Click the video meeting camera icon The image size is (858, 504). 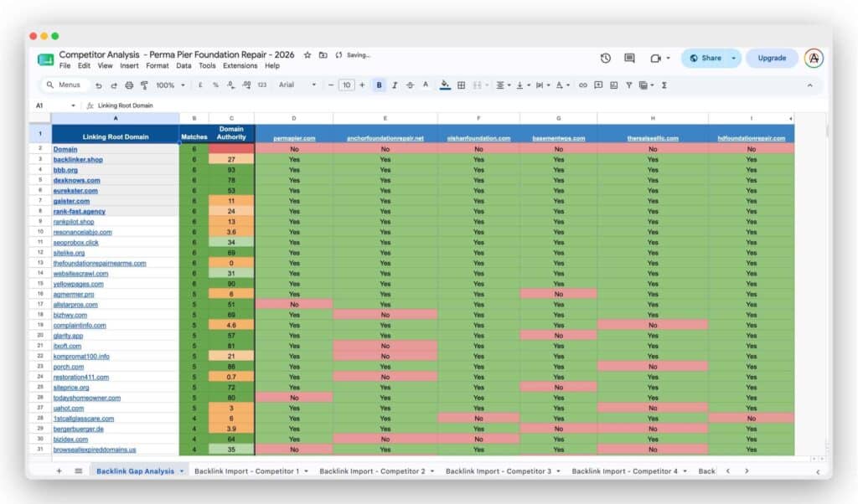[655, 58]
